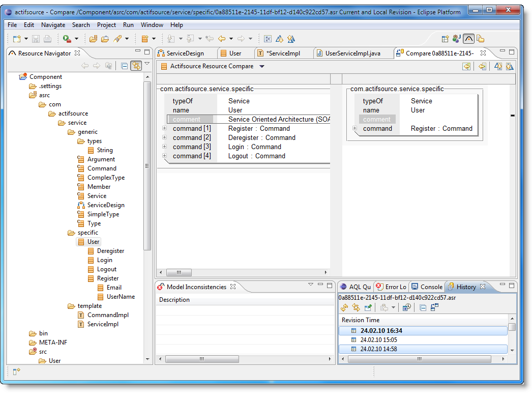
Task: Click Collapse All in Resource Navigator toolbar
Action: (x=124, y=66)
